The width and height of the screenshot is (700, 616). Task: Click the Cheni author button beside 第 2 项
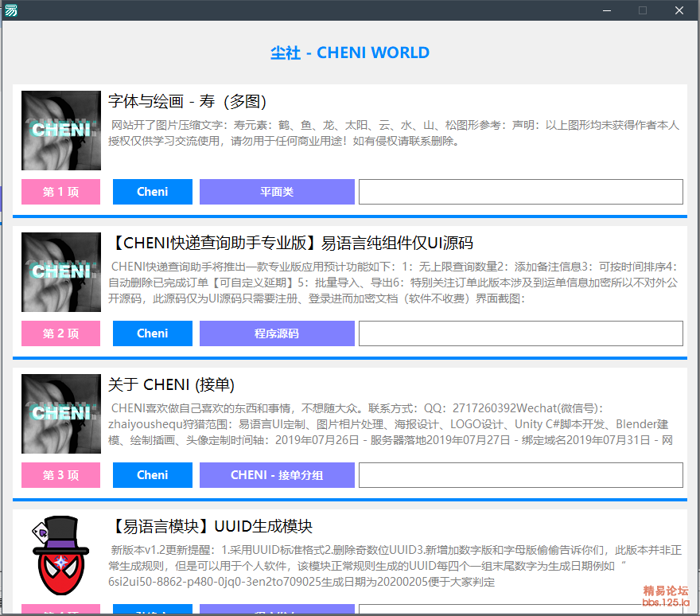click(152, 333)
